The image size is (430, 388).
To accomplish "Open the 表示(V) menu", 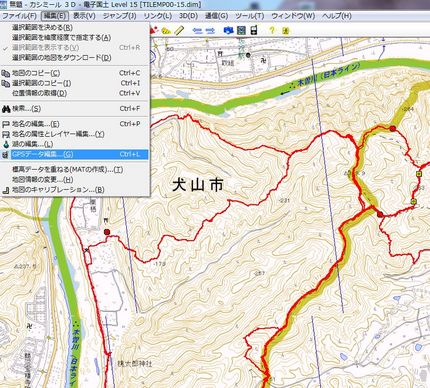I will point(84,16).
